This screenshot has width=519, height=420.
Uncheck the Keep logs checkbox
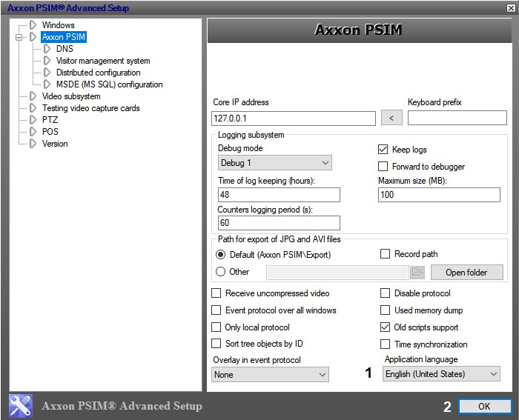point(383,150)
